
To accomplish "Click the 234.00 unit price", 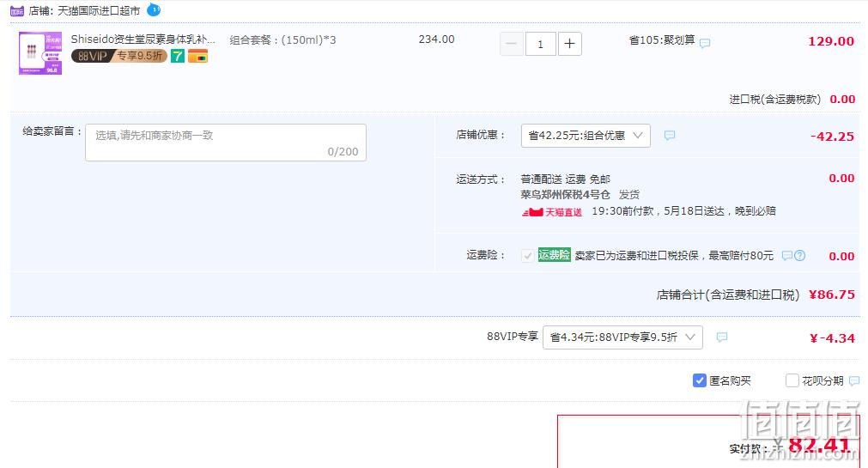I will (x=436, y=40).
